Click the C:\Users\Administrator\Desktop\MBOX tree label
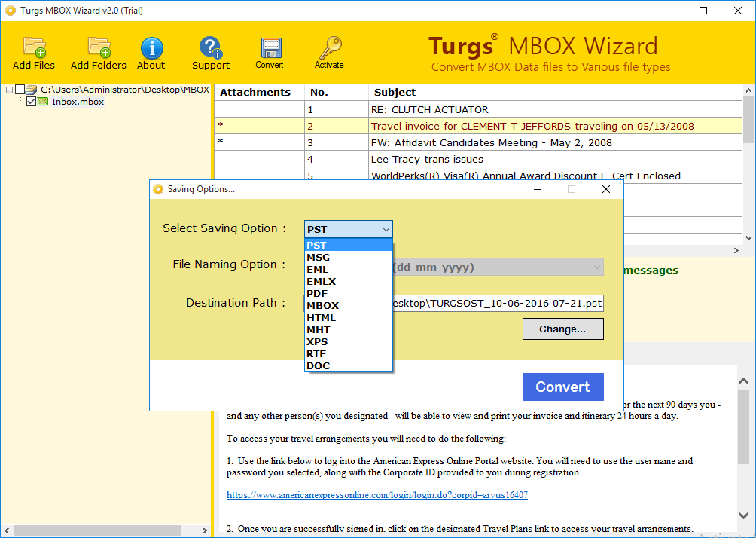Image resolution: width=756 pixels, height=538 pixels. tap(125, 90)
